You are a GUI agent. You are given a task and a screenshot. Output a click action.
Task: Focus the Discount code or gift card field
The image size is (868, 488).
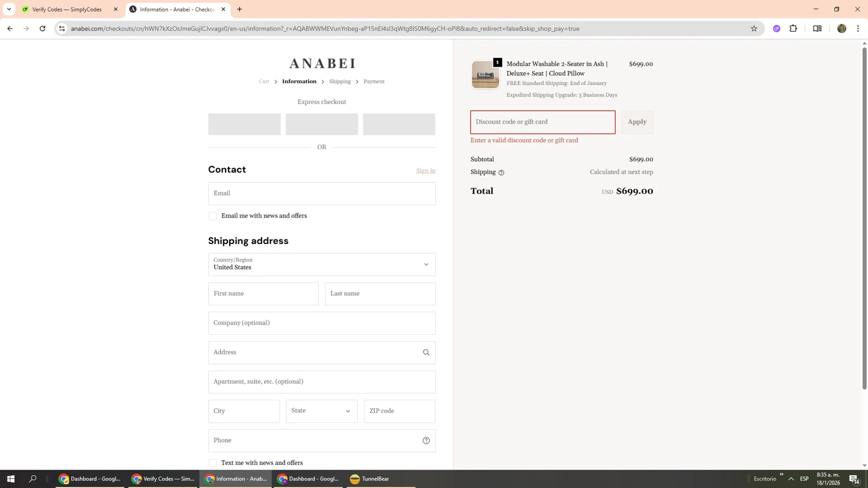[x=543, y=122]
